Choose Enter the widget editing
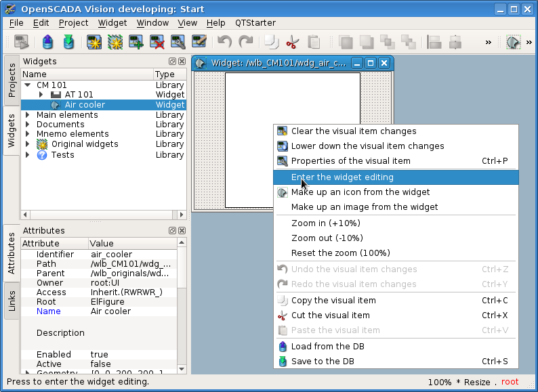This screenshot has height=392, width=538. 396,177
